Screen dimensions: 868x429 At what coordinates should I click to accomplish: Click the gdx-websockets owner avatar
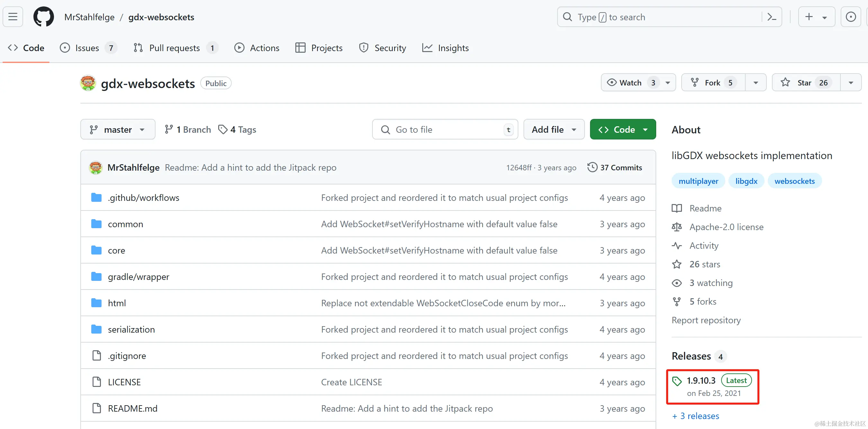88,83
